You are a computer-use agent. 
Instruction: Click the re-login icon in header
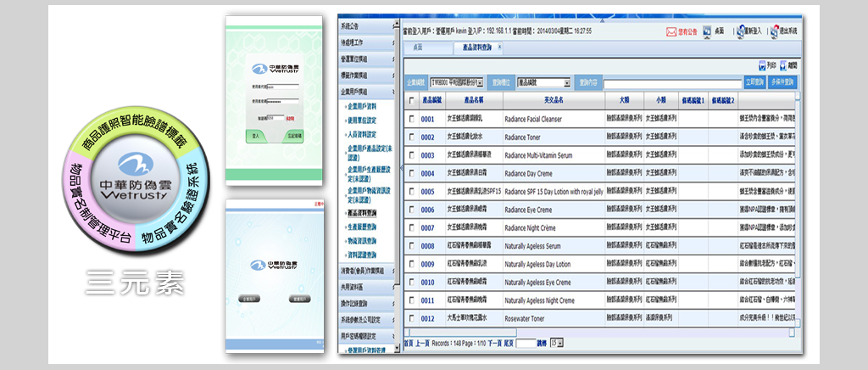740,31
